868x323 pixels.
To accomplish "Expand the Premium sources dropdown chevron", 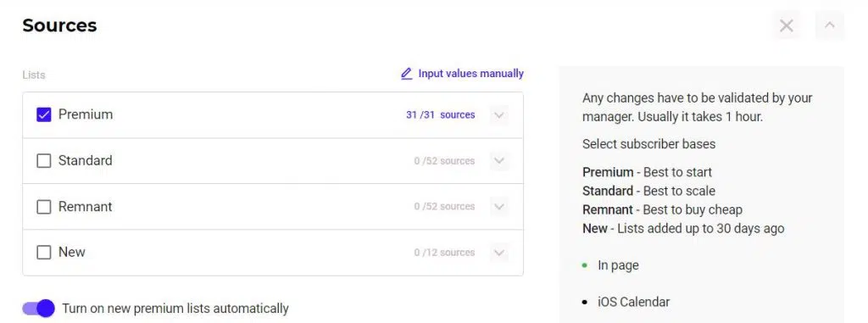I will [x=498, y=115].
